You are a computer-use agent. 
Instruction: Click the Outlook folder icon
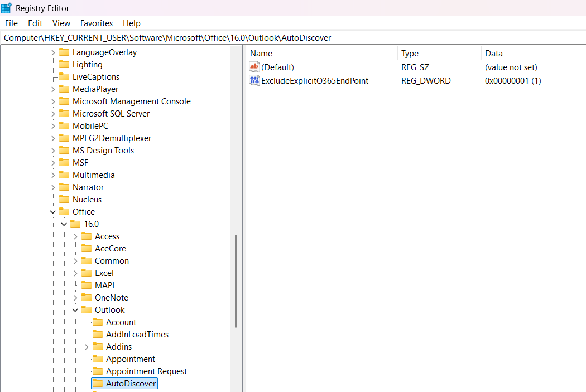coord(87,309)
